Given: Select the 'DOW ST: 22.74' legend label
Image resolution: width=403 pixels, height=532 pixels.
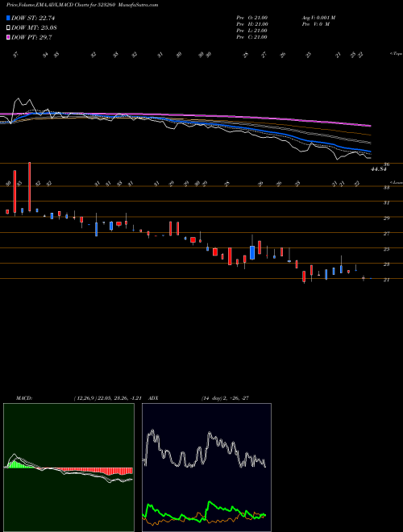Looking at the screenshot, I should (x=33, y=18).
